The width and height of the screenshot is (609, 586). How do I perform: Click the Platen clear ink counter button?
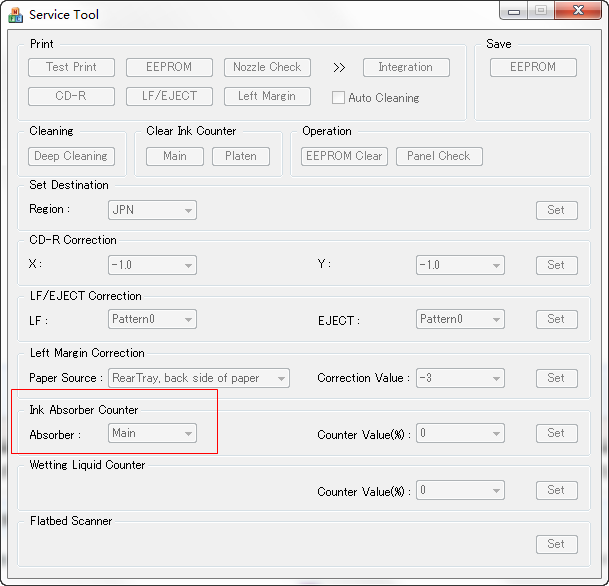pyautogui.click(x=240, y=156)
